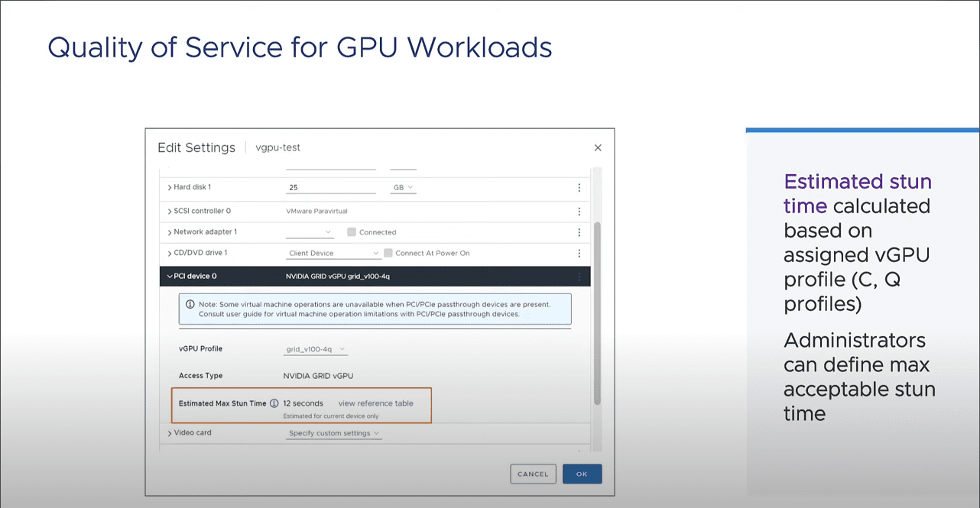Open Network adapter 1 options menu

(579, 232)
